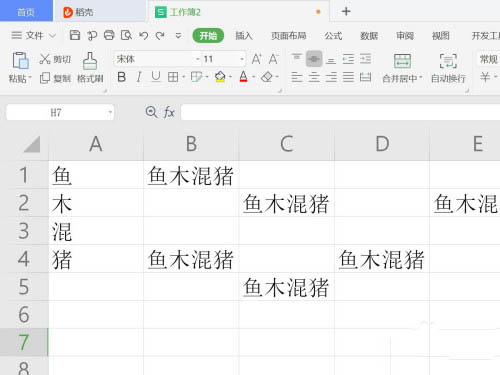Image resolution: width=500 pixels, height=375 pixels.
Task: Open the 数据 ribbon tab
Action: (369, 35)
